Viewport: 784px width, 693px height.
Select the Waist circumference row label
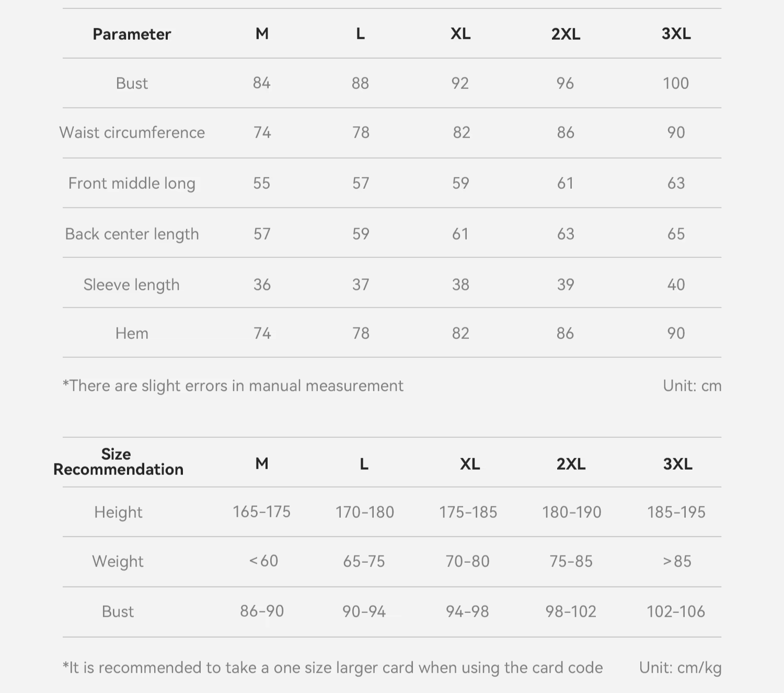(x=132, y=132)
